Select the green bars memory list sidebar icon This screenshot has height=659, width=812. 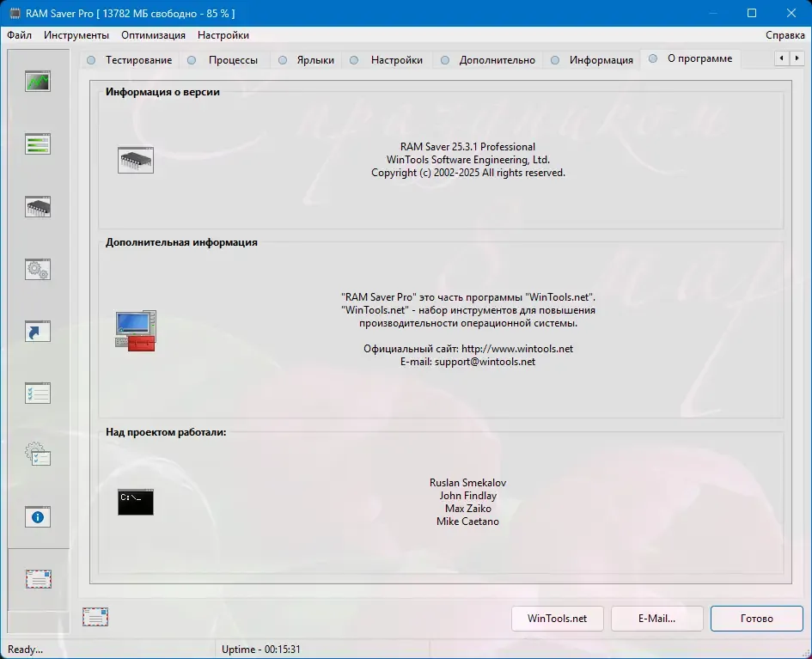tap(38, 143)
